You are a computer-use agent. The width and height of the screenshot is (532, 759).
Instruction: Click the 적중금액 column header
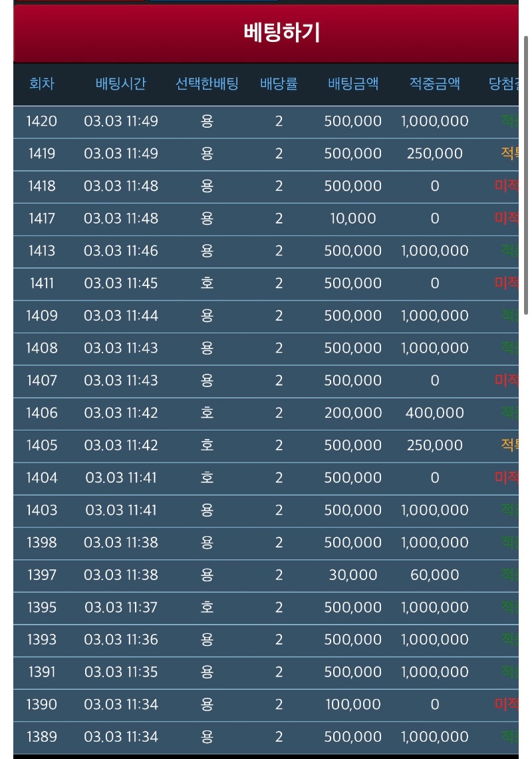click(434, 84)
